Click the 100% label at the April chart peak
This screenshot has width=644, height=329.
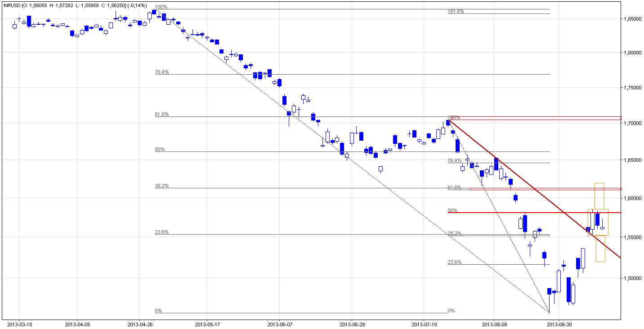click(161, 7)
